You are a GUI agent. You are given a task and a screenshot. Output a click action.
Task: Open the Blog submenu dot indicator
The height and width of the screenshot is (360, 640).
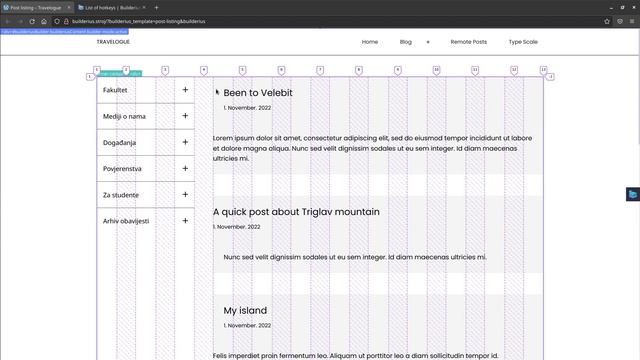point(428,42)
